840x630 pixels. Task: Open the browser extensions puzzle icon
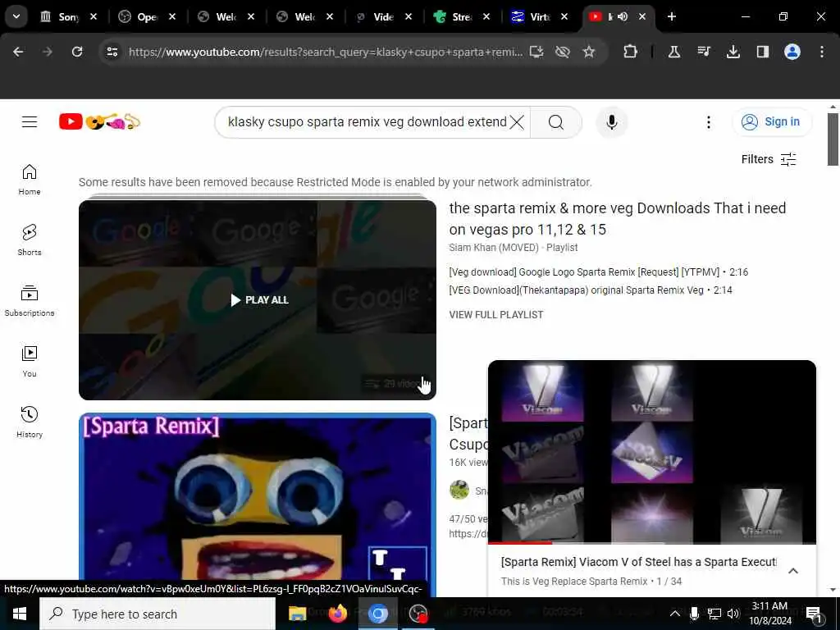tap(631, 52)
